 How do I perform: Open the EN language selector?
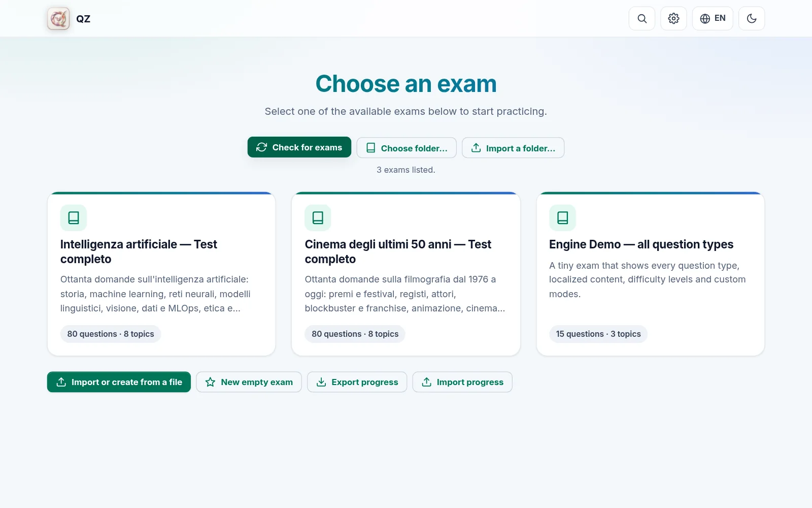[x=713, y=18]
